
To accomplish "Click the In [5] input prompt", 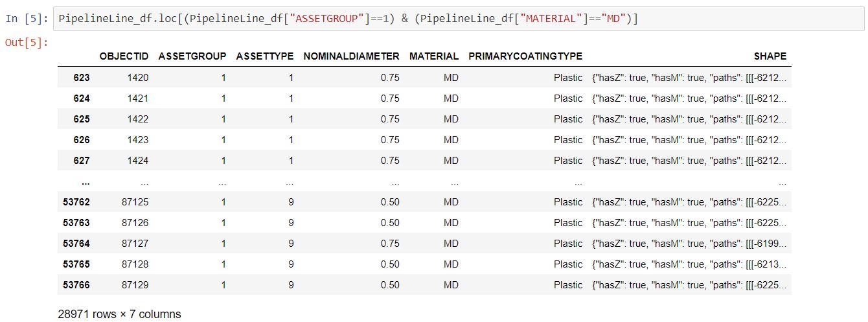I will coord(27,18).
